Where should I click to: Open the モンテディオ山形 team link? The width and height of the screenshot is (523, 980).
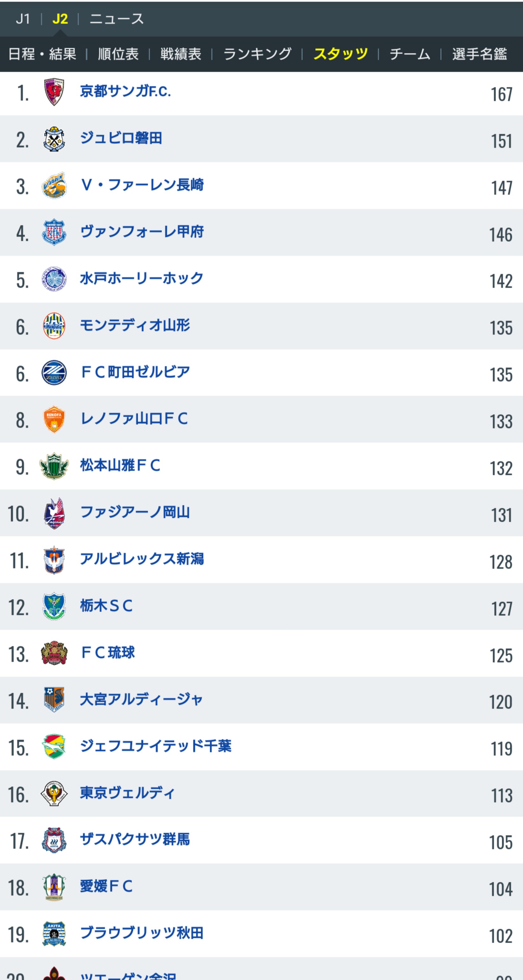(135, 325)
